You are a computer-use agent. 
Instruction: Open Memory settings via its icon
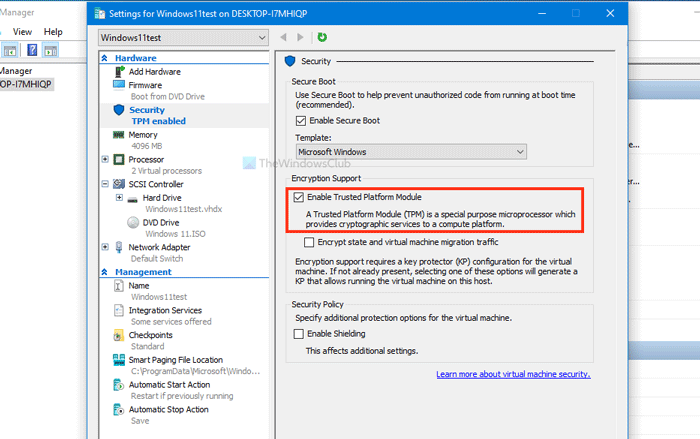coord(118,134)
